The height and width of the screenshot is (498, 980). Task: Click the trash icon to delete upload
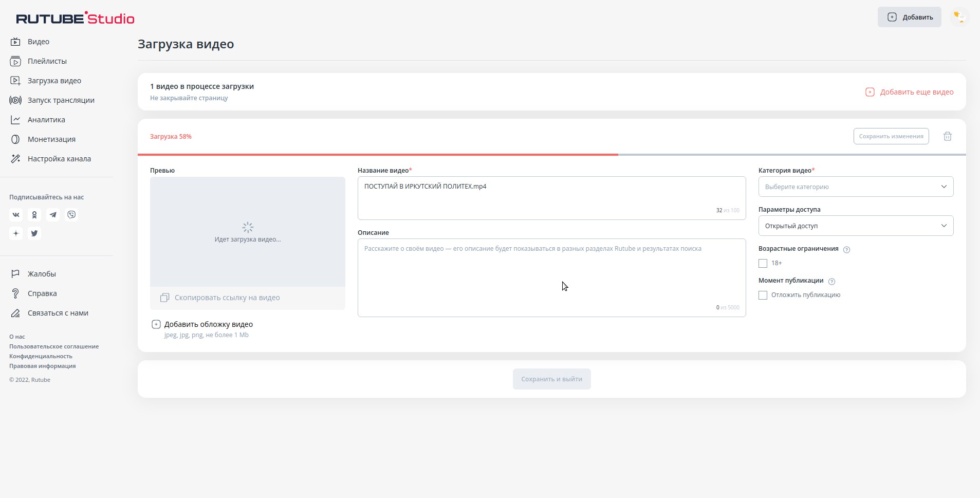pos(947,136)
